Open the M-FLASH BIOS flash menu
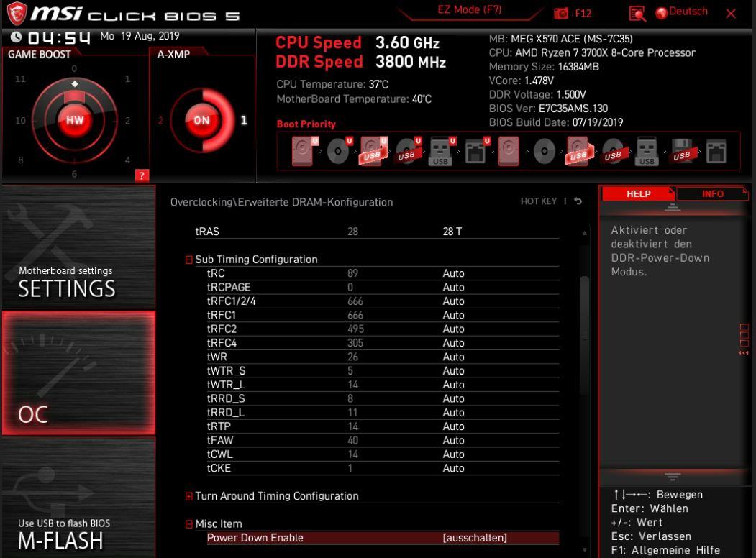756x558 pixels. pos(78,498)
